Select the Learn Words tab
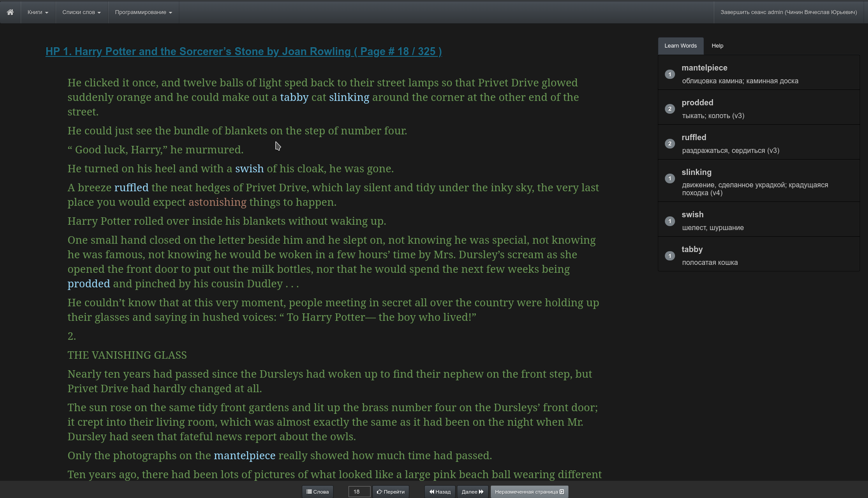Screen dimensions: 868x498 680,45
